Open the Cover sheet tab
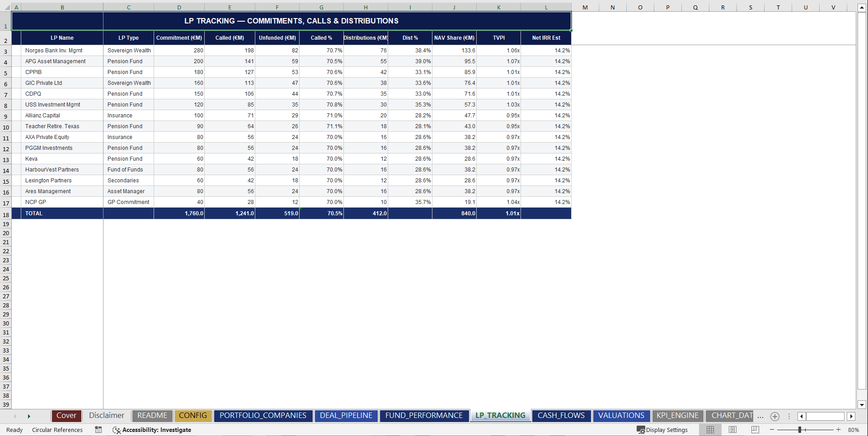 point(66,416)
